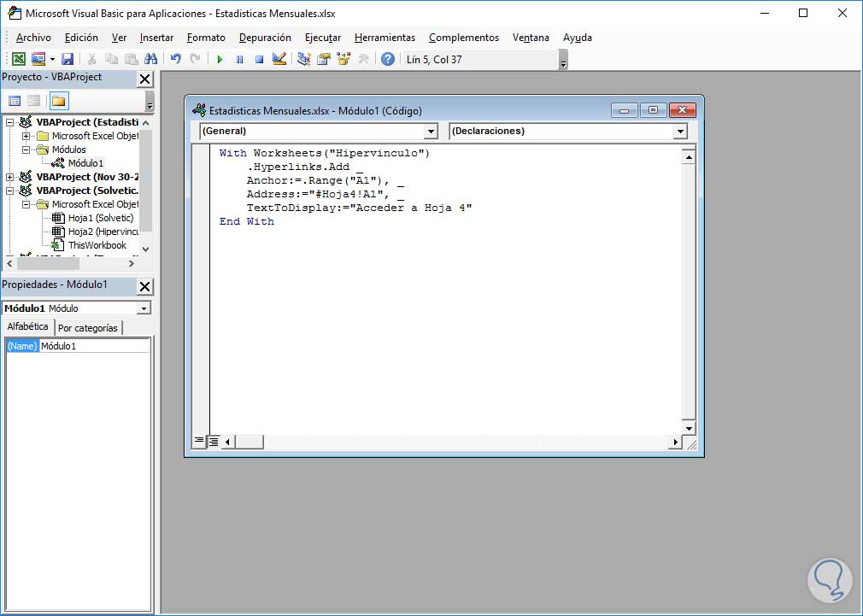This screenshot has width=863, height=616.
Task: Click the .Hyperlinks.Add code line
Action: pos(305,167)
